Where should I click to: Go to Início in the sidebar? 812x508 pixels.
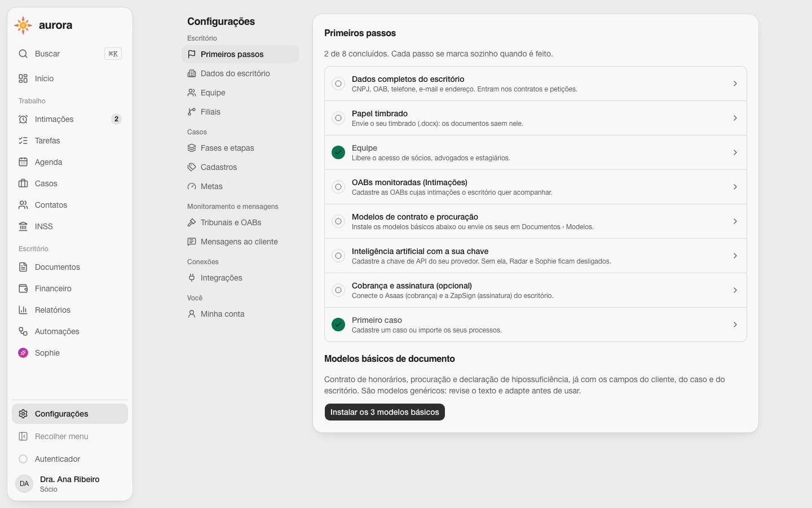pyautogui.click(x=70, y=78)
